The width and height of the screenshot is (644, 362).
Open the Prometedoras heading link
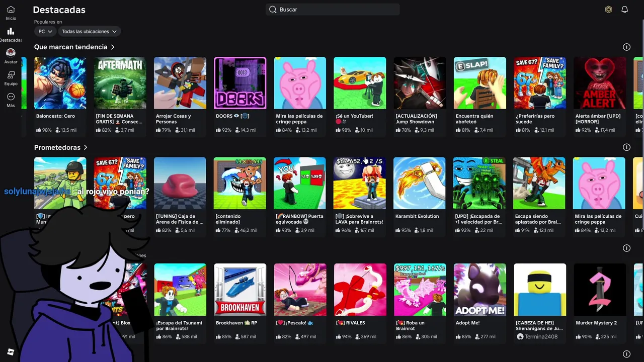click(x=57, y=147)
